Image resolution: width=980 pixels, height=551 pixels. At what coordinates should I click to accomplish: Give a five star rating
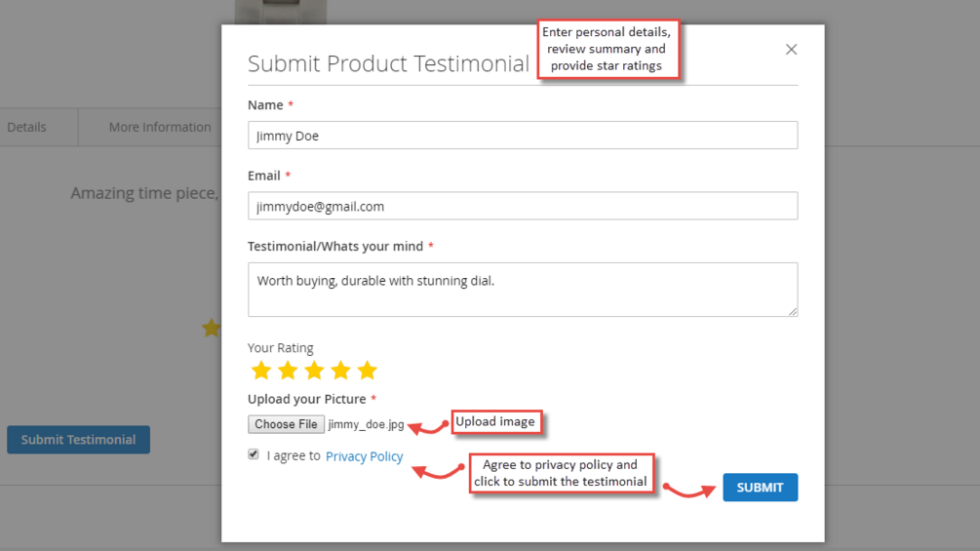point(367,371)
